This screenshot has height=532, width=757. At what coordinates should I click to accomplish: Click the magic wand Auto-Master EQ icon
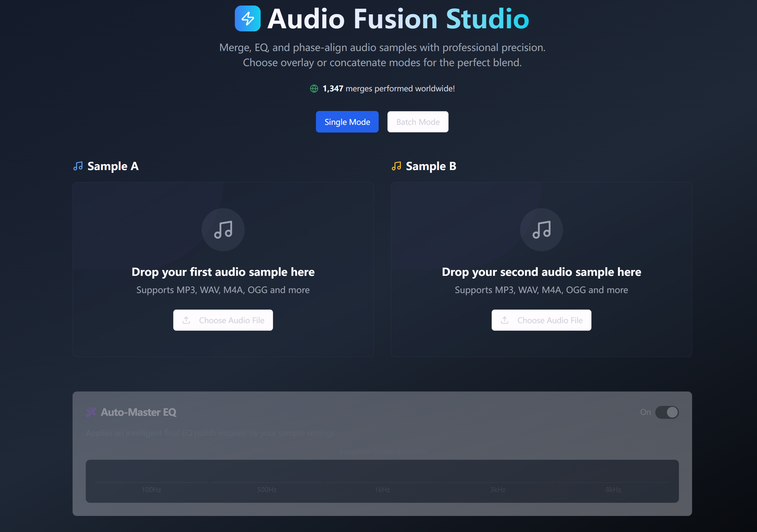(91, 412)
